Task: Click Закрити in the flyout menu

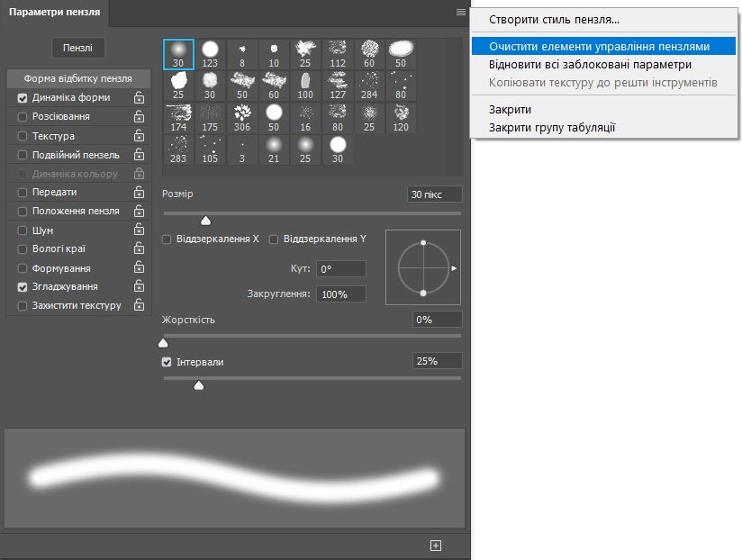Action: [603, 109]
